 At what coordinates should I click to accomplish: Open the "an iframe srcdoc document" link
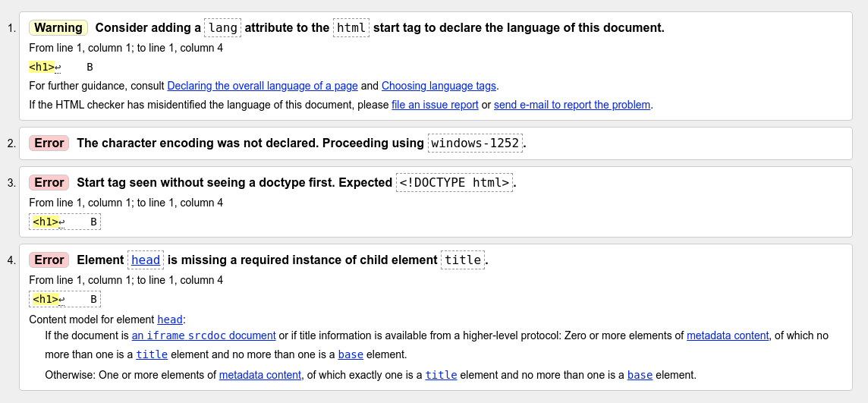click(203, 335)
